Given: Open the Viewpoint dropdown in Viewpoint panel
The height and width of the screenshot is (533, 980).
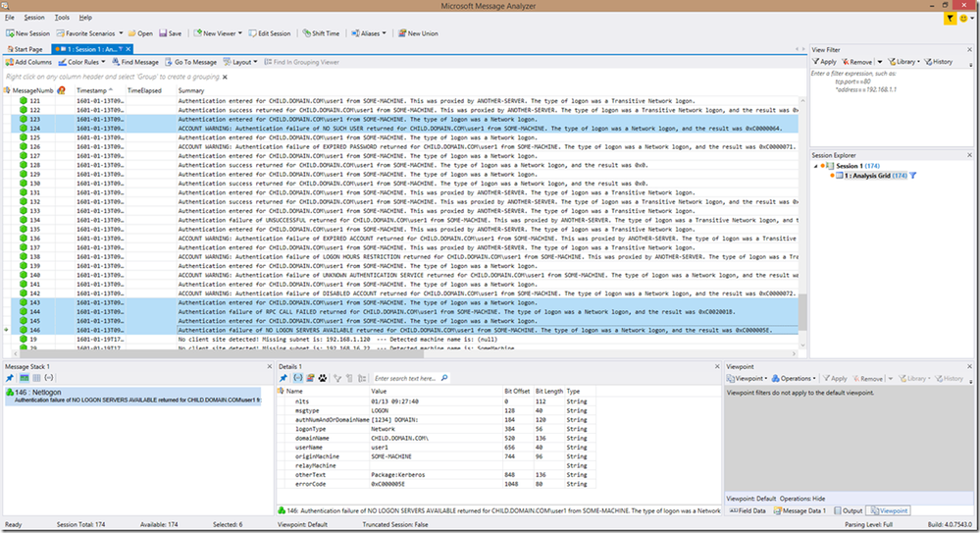Looking at the screenshot, I should pyautogui.click(x=748, y=379).
